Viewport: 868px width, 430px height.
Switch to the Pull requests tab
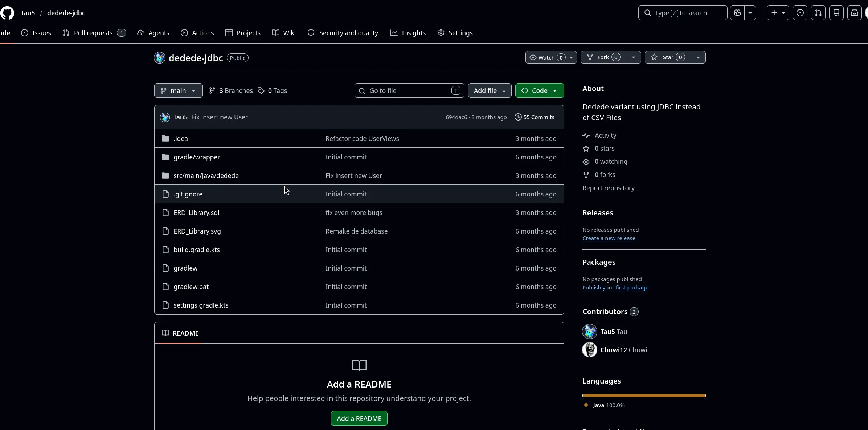pos(94,33)
